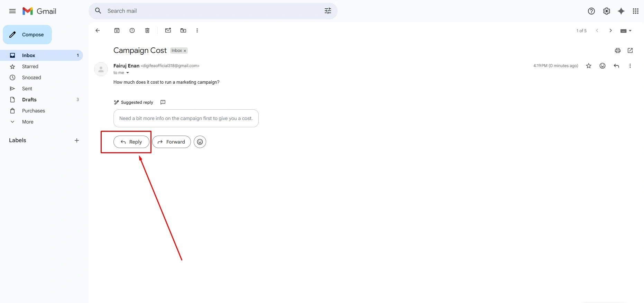
Task: Add emoji reaction in message header
Action: [602, 66]
